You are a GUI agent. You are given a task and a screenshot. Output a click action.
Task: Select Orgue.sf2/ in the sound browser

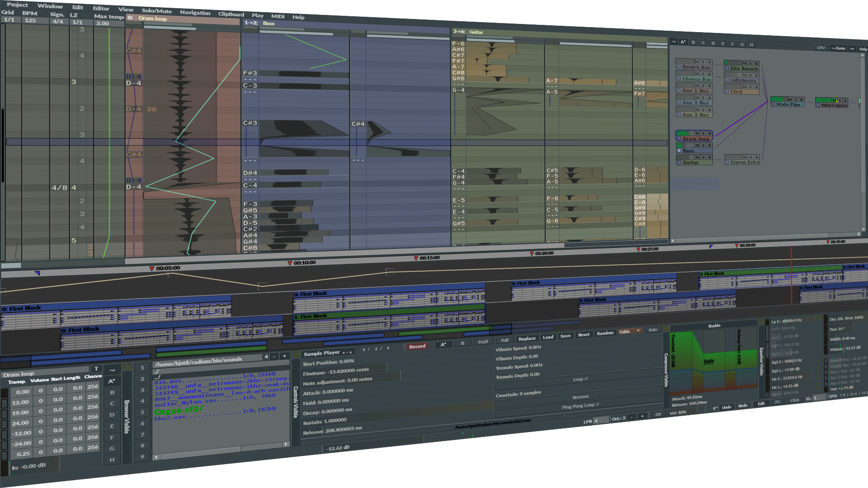pos(179,411)
